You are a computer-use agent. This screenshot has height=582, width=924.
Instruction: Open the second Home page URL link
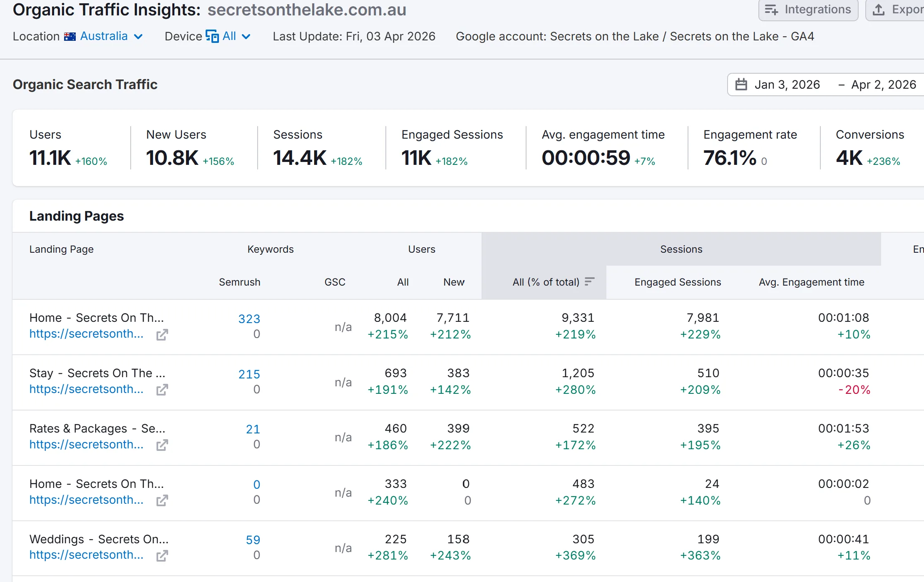(x=86, y=500)
